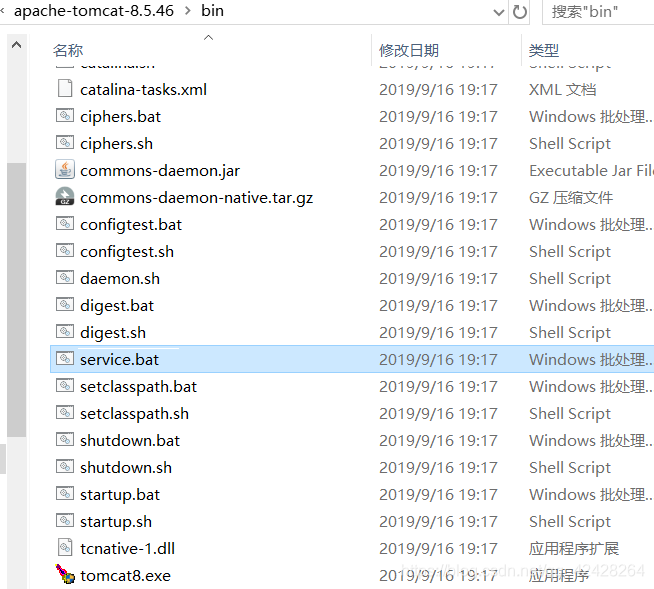Refresh the bin folder view
Viewport: 654px width, 589px height.
519,12
